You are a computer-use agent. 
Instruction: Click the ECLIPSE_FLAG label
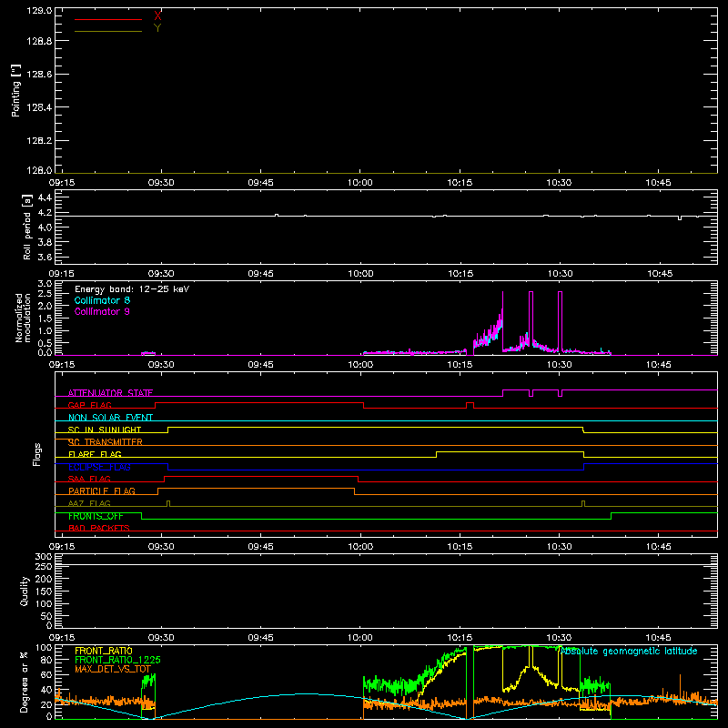pyautogui.click(x=99, y=467)
